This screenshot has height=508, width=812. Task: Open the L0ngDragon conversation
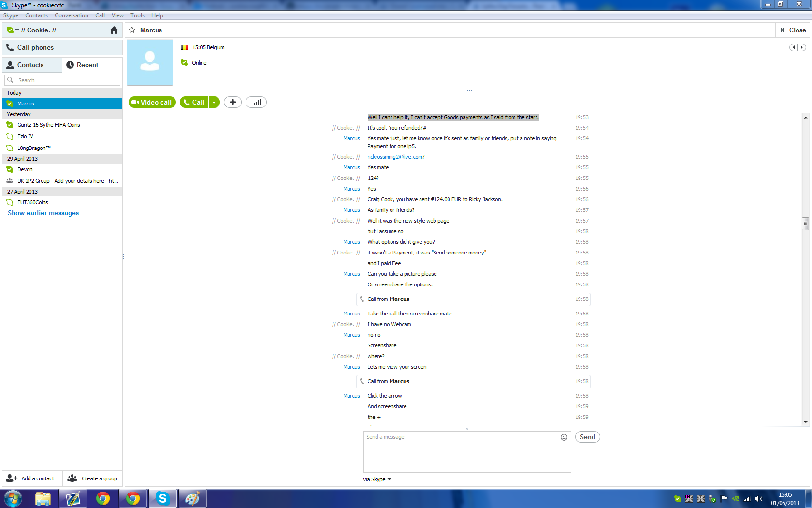[x=62, y=148]
